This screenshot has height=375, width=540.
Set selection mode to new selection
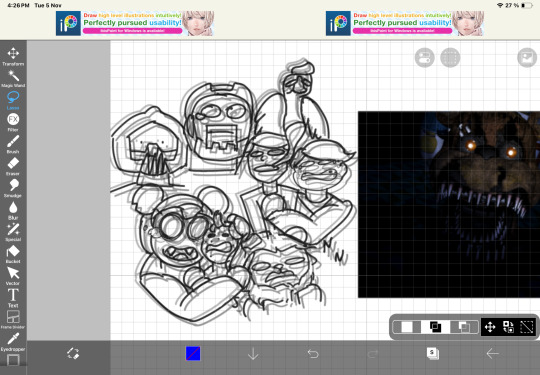[x=407, y=327]
